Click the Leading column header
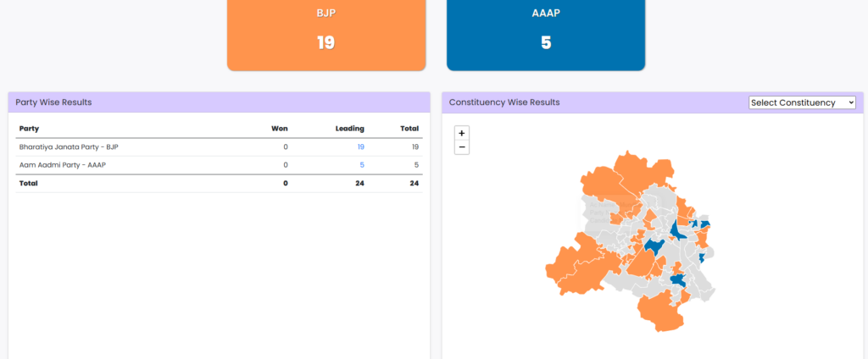The image size is (868, 359). click(350, 129)
